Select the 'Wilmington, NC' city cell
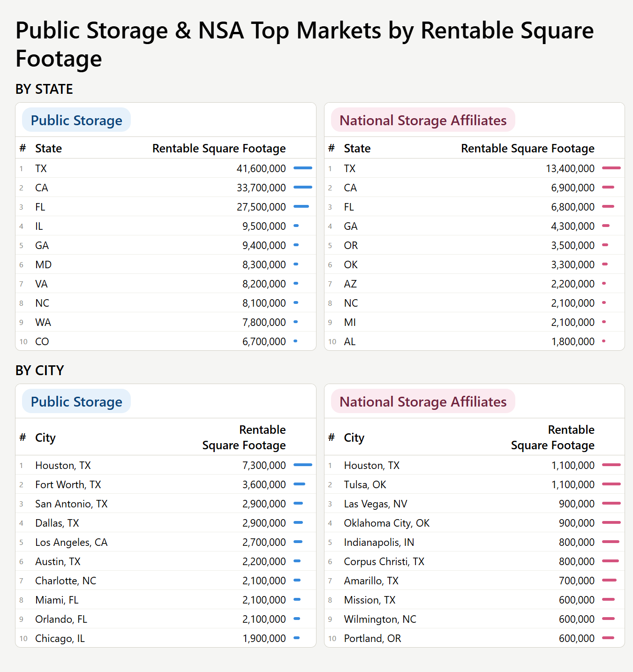The image size is (633, 672). point(380,619)
